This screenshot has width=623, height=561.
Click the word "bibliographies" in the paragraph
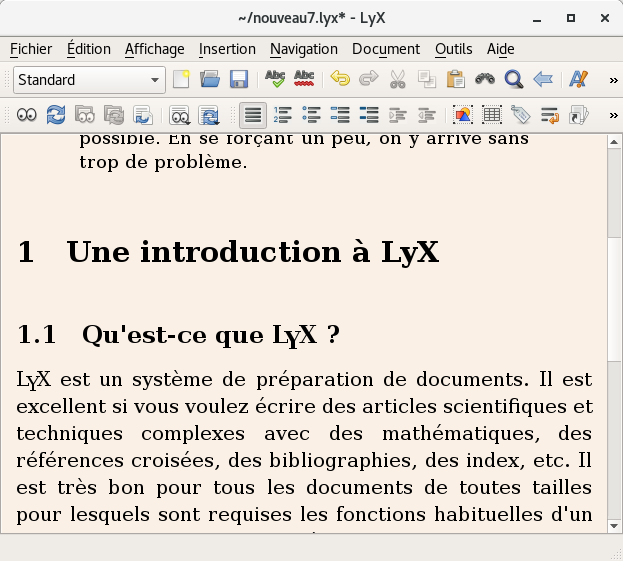(343, 460)
